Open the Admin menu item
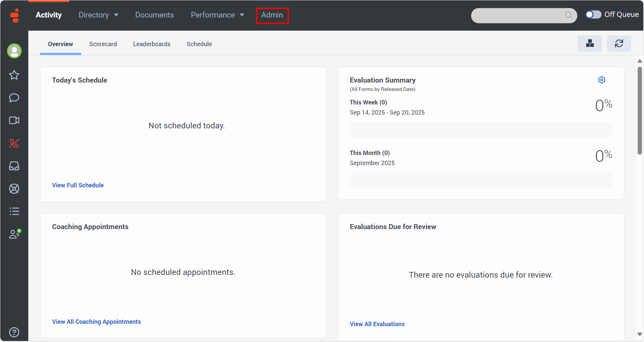 (272, 15)
